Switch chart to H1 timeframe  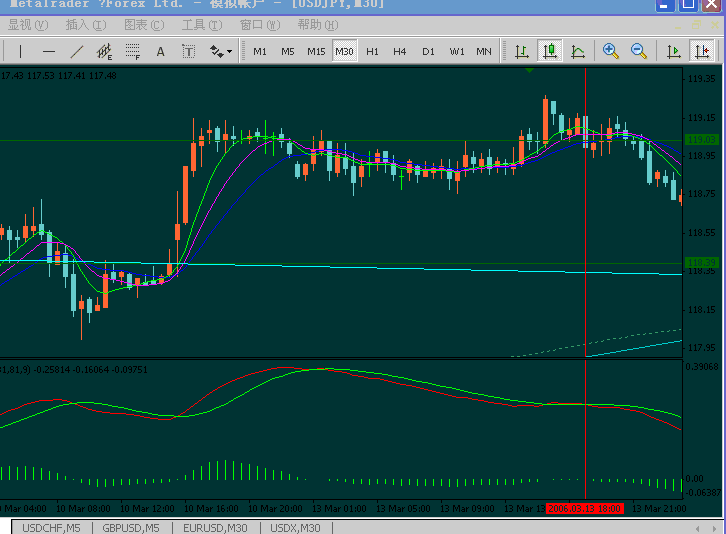tap(372, 51)
